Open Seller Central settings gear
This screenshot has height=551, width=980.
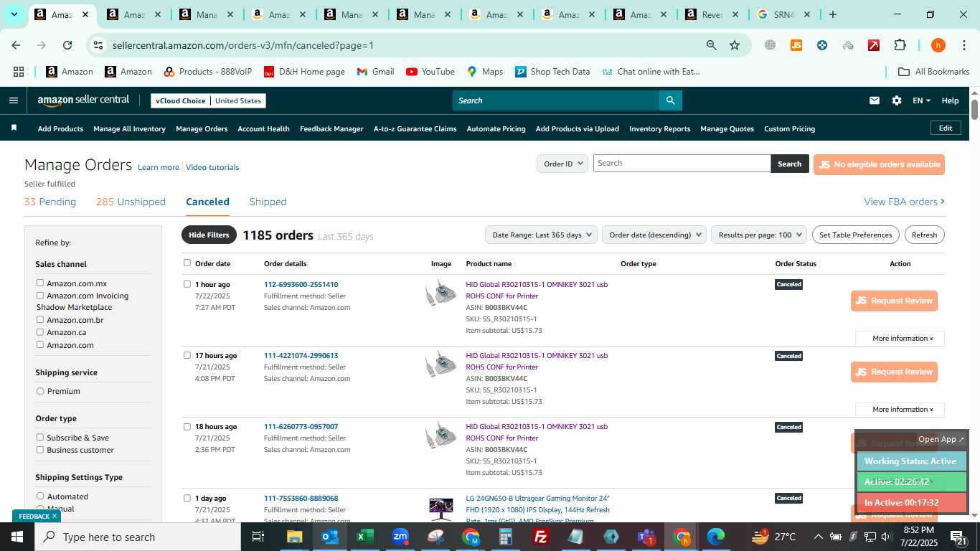click(897, 100)
